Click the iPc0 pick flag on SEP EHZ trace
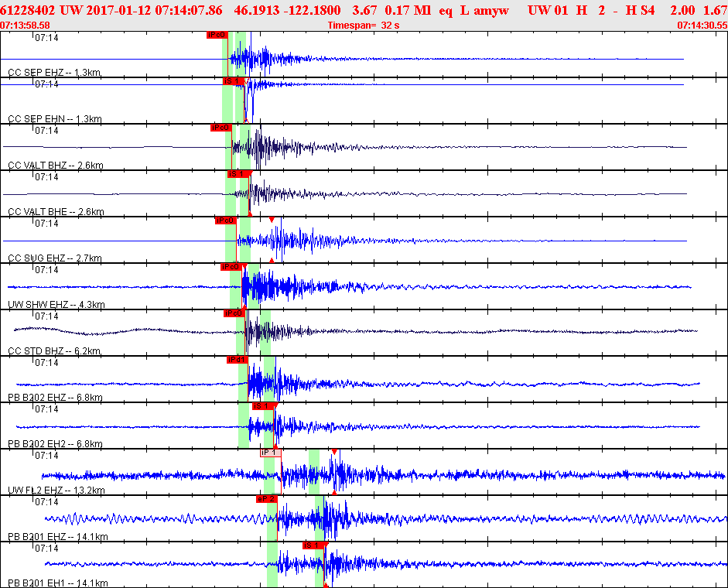728x588 pixels. (x=217, y=35)
